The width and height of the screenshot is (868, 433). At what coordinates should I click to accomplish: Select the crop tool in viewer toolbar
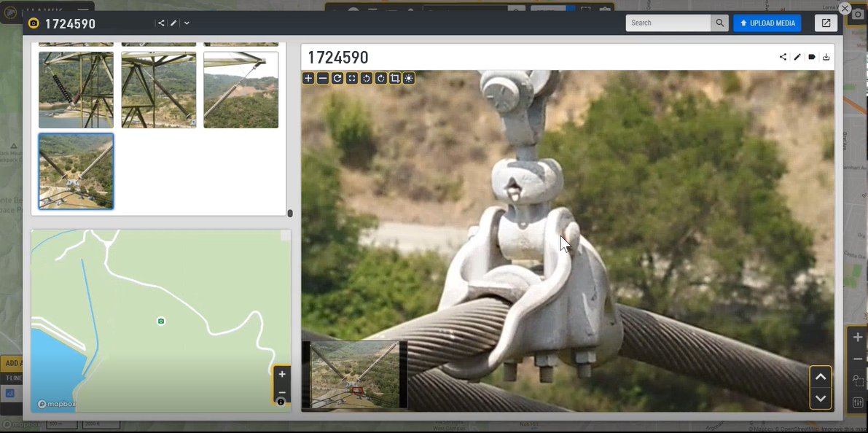pos(395,78)
